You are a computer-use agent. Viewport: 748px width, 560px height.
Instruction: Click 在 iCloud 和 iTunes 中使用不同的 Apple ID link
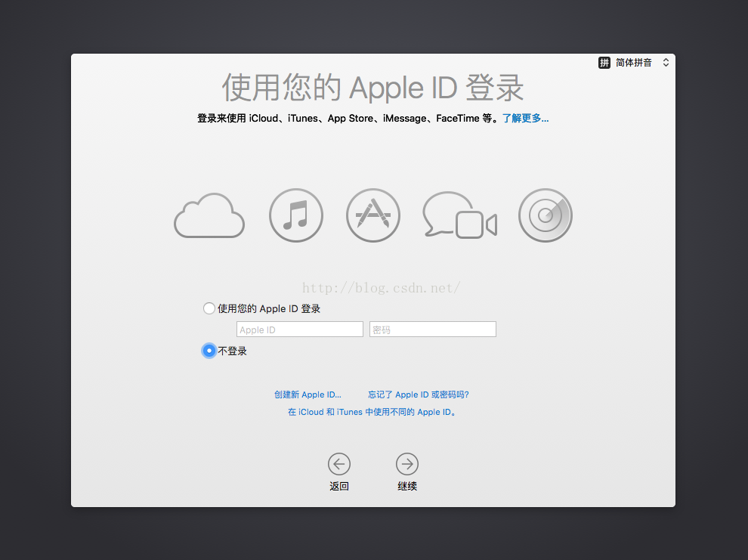(372, 412)
